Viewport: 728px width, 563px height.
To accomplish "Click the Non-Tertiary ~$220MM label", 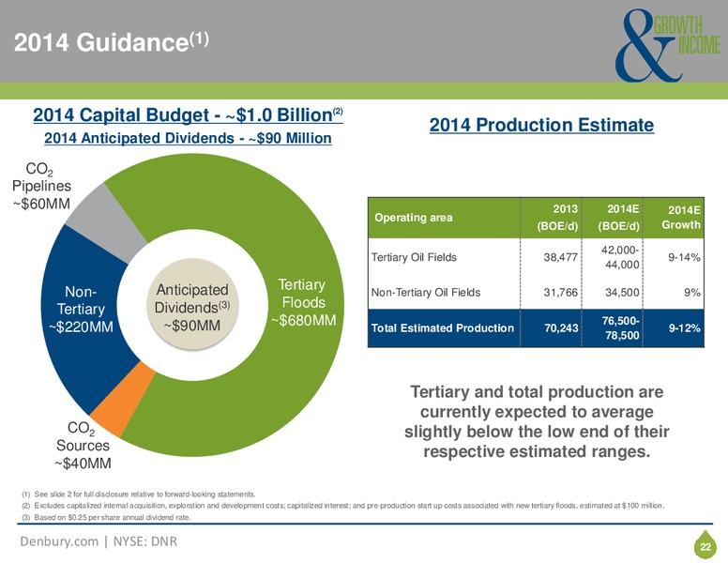I will tap(81, 309).
